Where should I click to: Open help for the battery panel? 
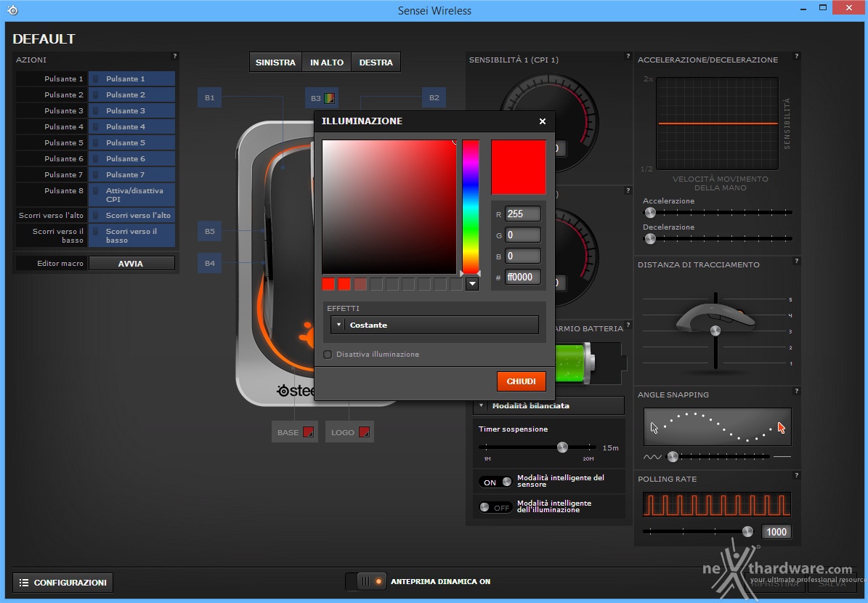(x=628, y=325)
